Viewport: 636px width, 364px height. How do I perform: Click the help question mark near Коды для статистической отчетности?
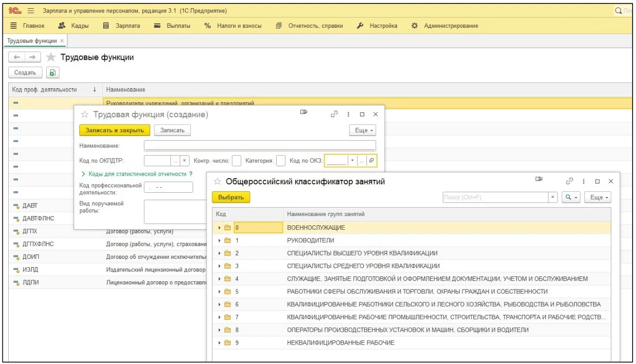point(191,174)
